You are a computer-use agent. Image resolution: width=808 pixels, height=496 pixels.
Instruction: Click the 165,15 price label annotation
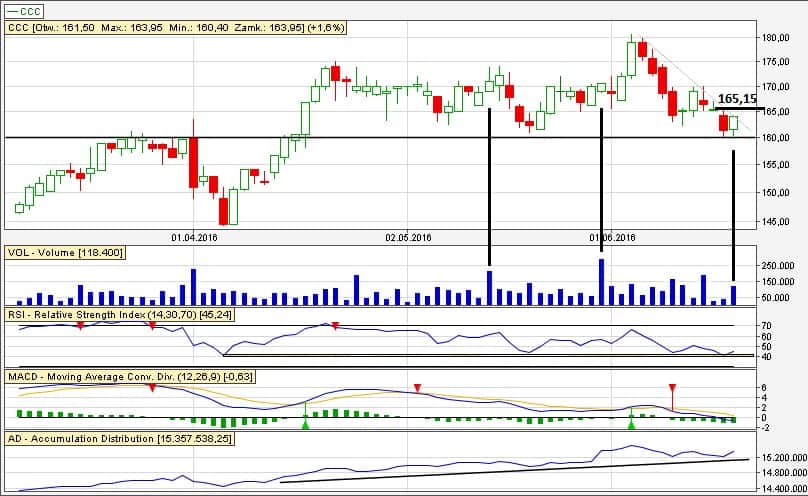click(738, 99)
